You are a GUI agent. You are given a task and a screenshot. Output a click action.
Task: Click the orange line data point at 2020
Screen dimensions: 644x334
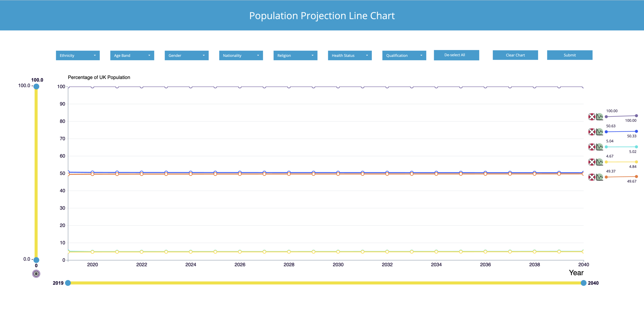coord(92,174)
